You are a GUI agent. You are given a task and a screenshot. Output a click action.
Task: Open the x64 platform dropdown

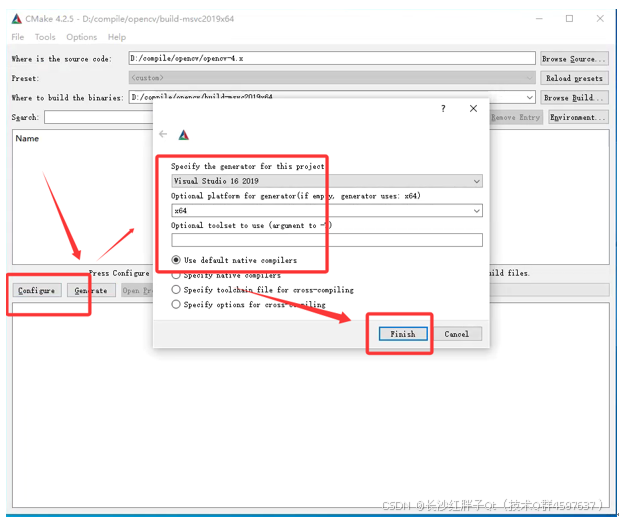click(327, 211)
